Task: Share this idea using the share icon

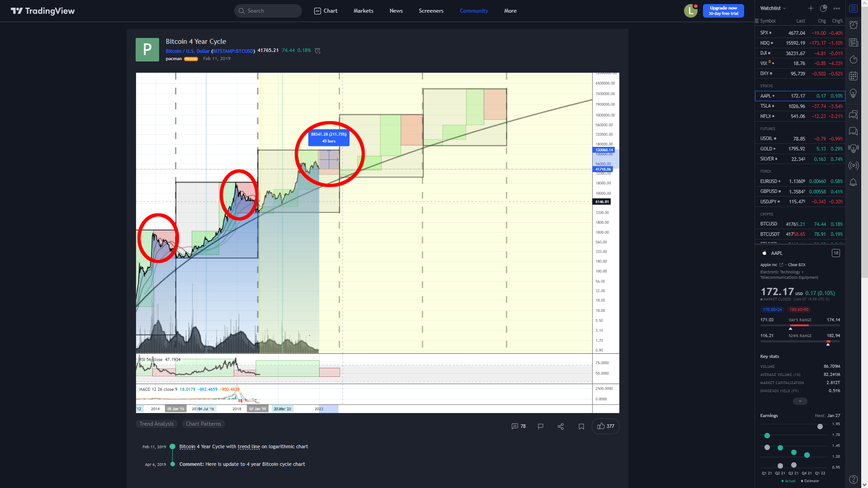Action: pyautogui.click(x=561, y=426)
